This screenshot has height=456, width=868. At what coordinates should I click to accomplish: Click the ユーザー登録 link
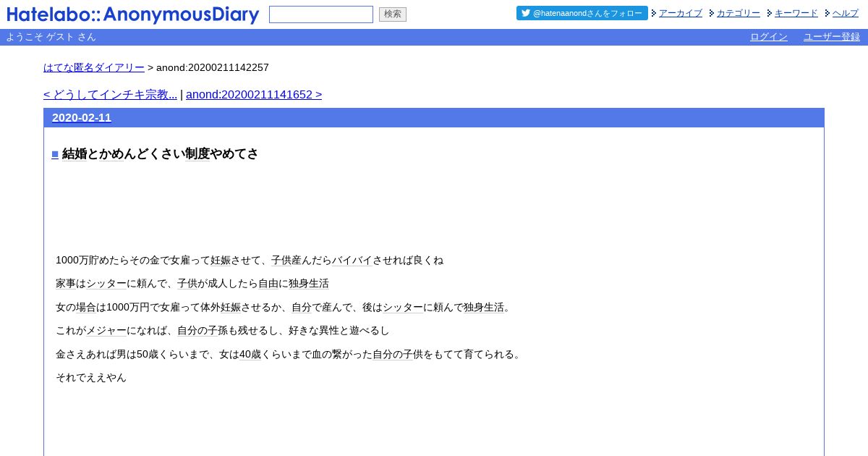pyautogui.click(x=832, y=37)
